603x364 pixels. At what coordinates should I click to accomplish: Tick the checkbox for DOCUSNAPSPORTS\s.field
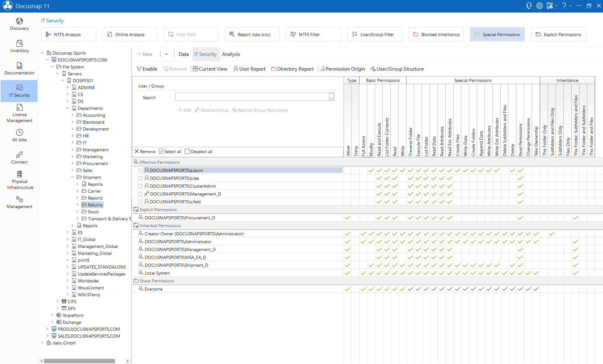click(x=140, y=202)
